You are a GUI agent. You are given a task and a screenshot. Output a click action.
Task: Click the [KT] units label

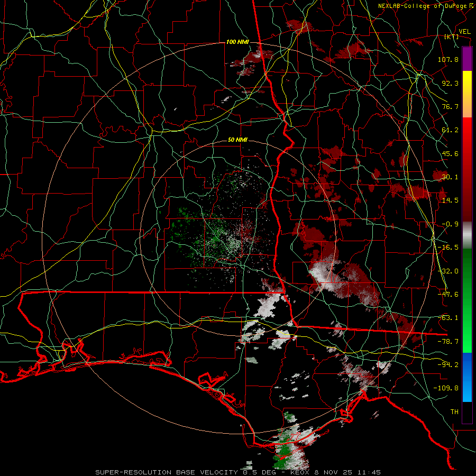point(452,36)
